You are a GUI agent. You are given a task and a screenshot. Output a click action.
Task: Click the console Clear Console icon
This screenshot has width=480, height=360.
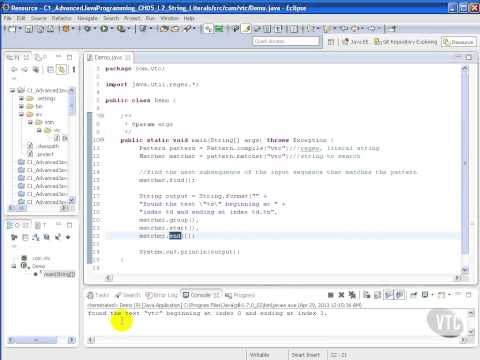pyautogui.click(x=367, y=295)
